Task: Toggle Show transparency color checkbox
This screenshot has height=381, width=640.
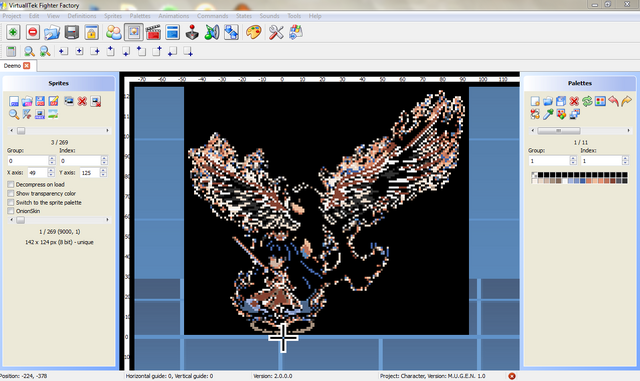Action: pyautogui.click(x=11, y=194)
